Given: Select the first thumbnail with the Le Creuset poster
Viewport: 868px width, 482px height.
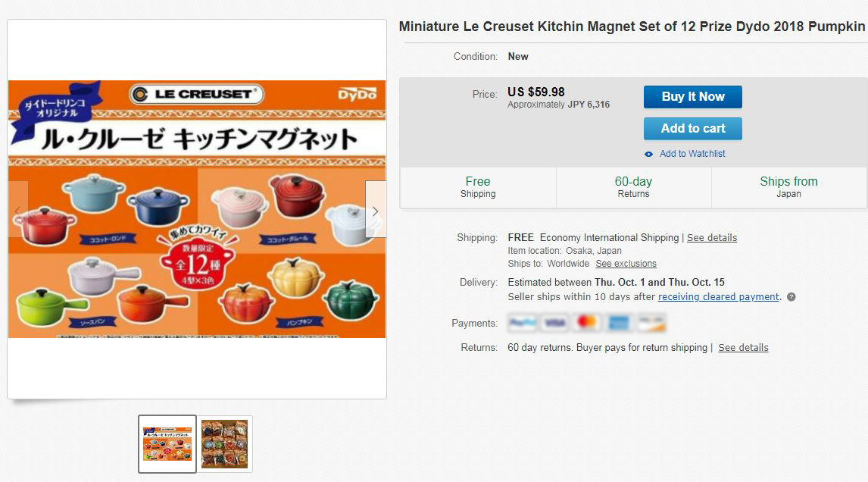Looking at the screenshot, I should point(167,443).
